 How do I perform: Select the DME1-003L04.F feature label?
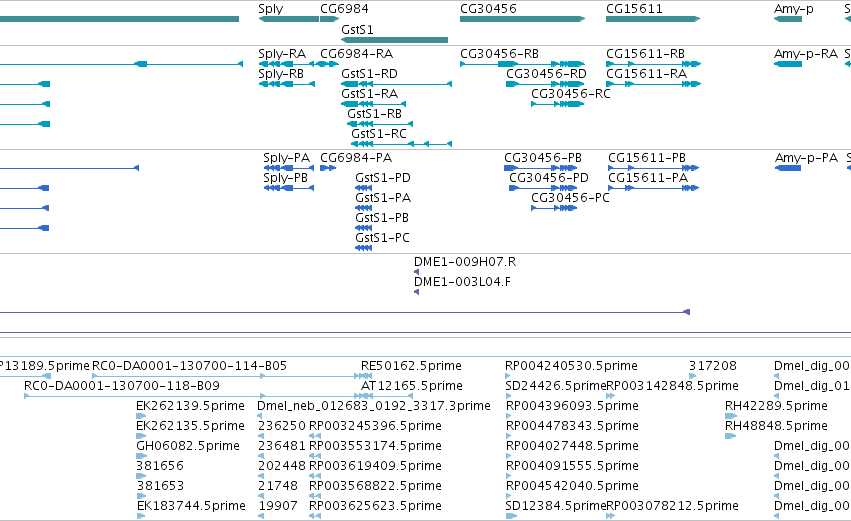(x=462, y=282)
